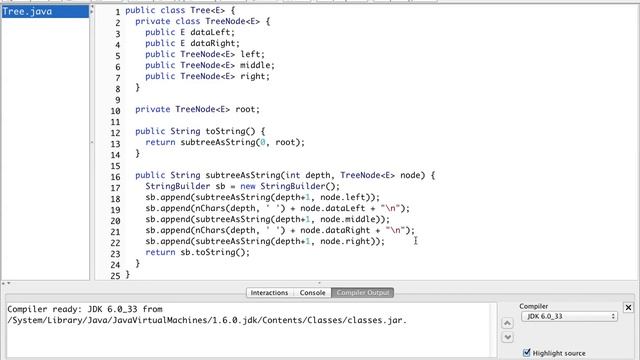Click the classes.jar path text
Image resolution: width=640 pixels, height=360 pixels.
(x=207, y=320)
